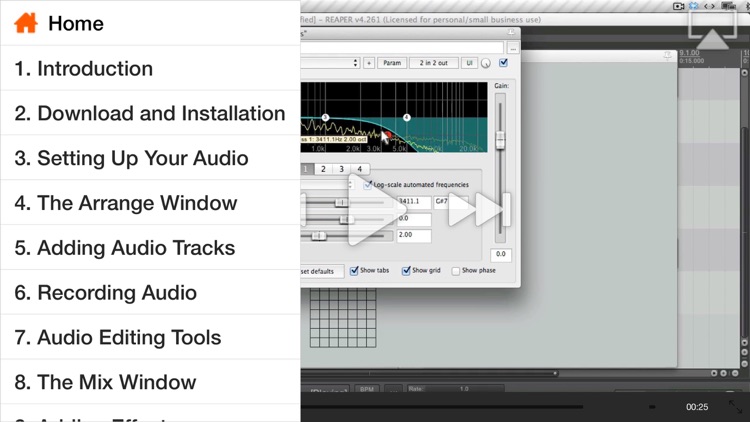The width and height of the screenshot is (750, 422).
Task: Click the 9.1.00 ruler marker in REAPER
Action: point(689,53)
